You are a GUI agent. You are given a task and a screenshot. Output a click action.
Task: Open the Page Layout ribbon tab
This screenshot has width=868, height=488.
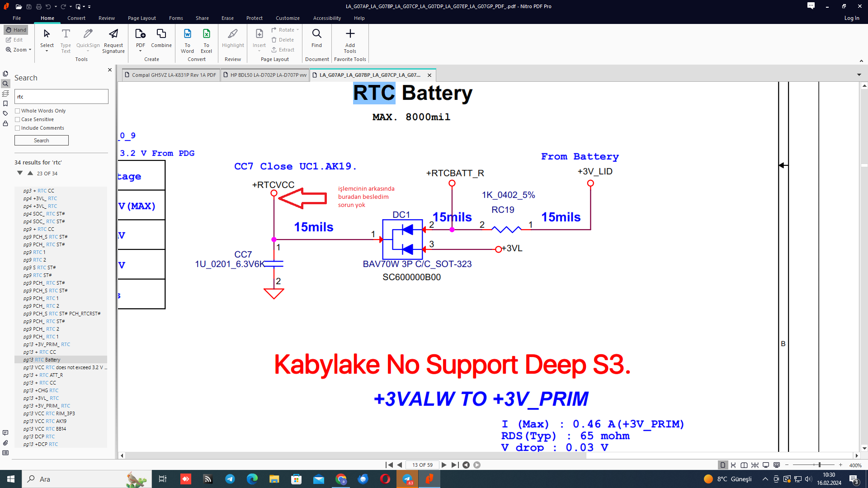pyautogui.click(x=142, y=18)
